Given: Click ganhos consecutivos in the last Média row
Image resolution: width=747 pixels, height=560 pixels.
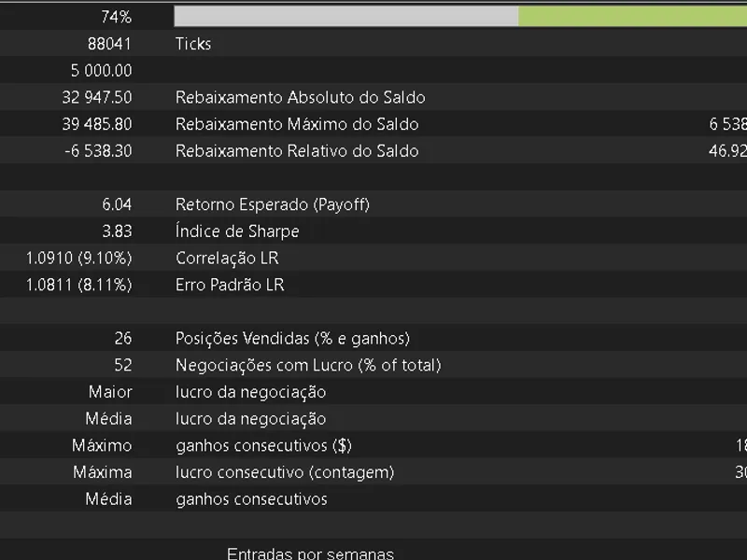Looking at the screenshot, I should click(251, 499).
